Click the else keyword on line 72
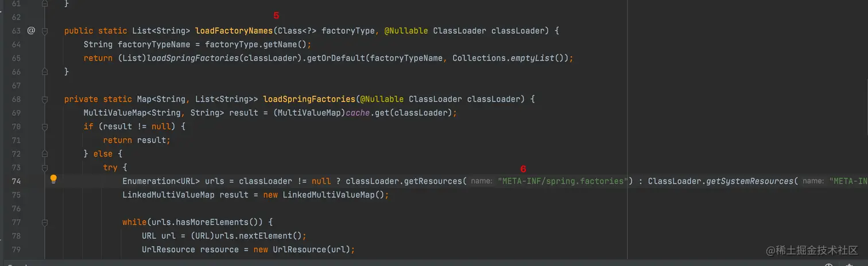The width and height of the screenshot is (868, 266). click(x=103, y=154)
